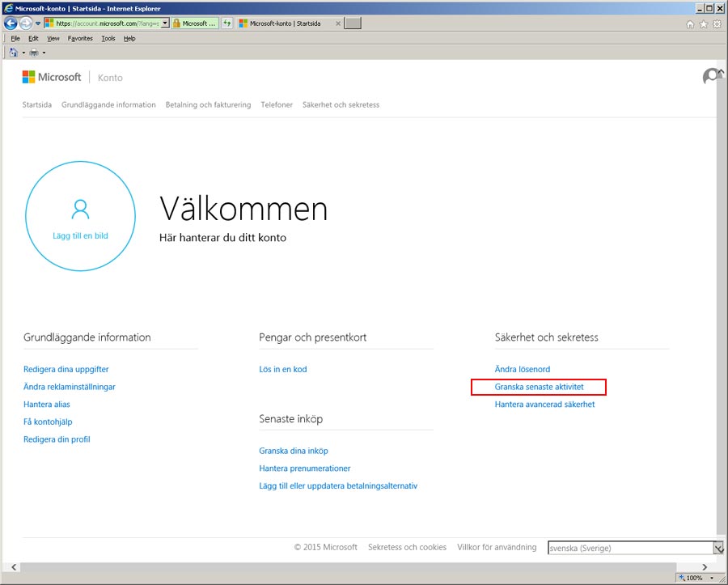Go to Grundläggande information navigation tab

108,105
